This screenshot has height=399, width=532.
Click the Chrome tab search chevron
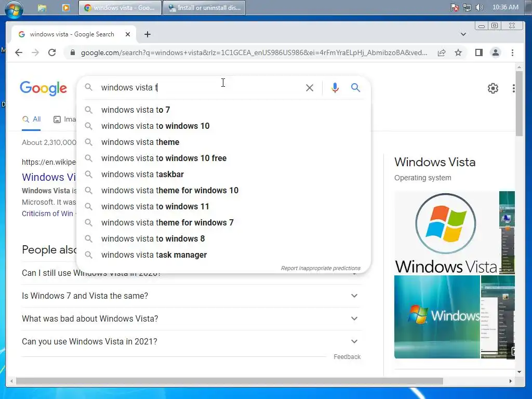463,34
